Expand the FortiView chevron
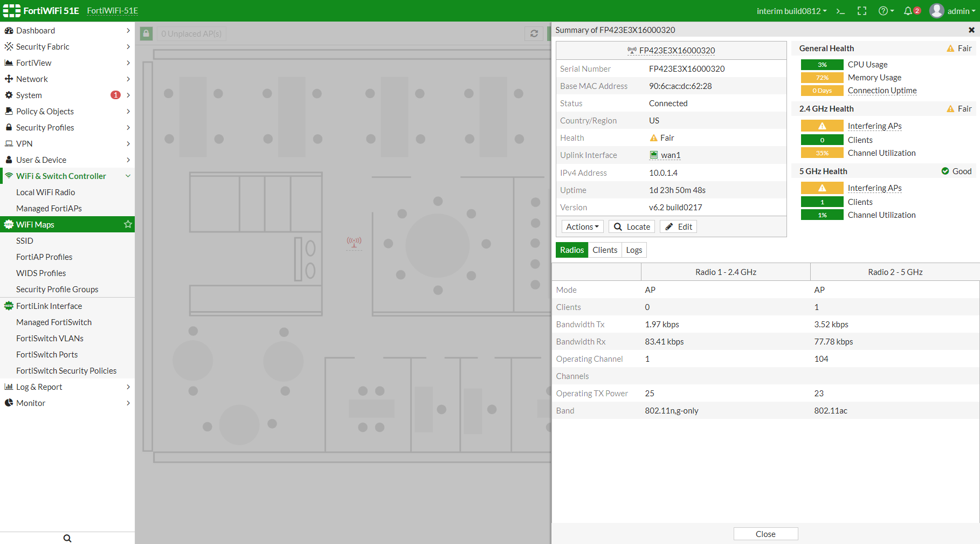This screenshot has height=544, width=980. pyautogui.click(x=128, y=63)
